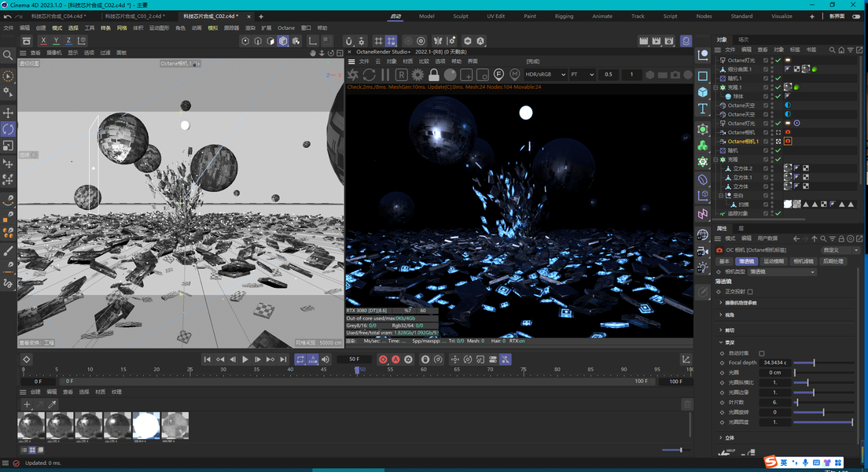Image resolution: width=868 pixels, height=472 pixels.
Task: Toggle the auto focus checkbox
Action: (x=762, y=353)
